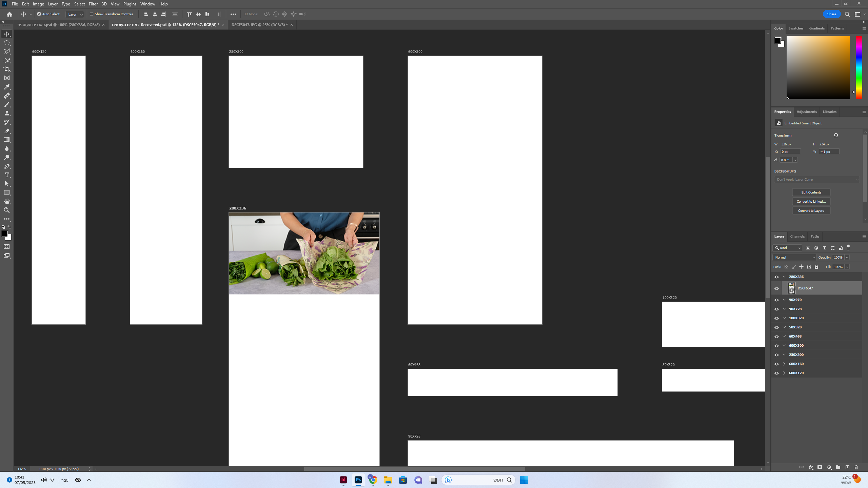
Task: Uncheck the Auto-Select checkbox
Action: (x=39, y=14)
